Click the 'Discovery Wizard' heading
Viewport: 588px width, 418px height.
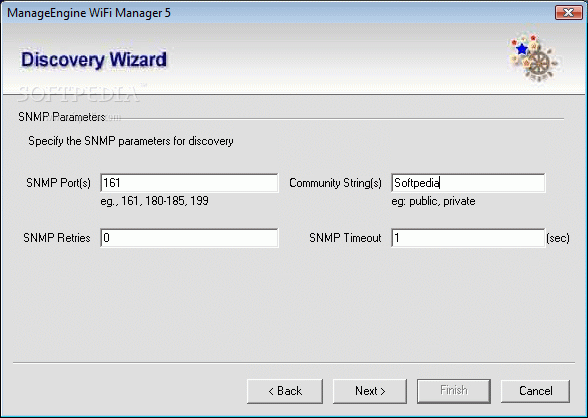tap(94, 60)
